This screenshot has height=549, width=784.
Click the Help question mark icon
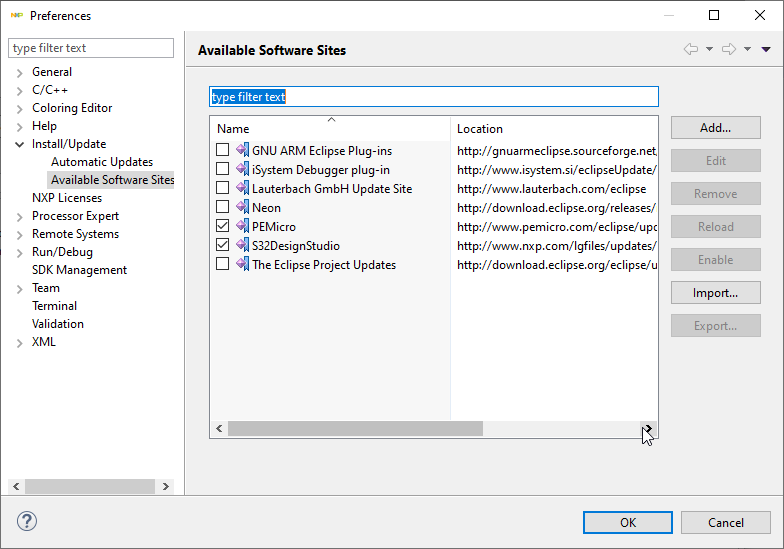point(27,522)
